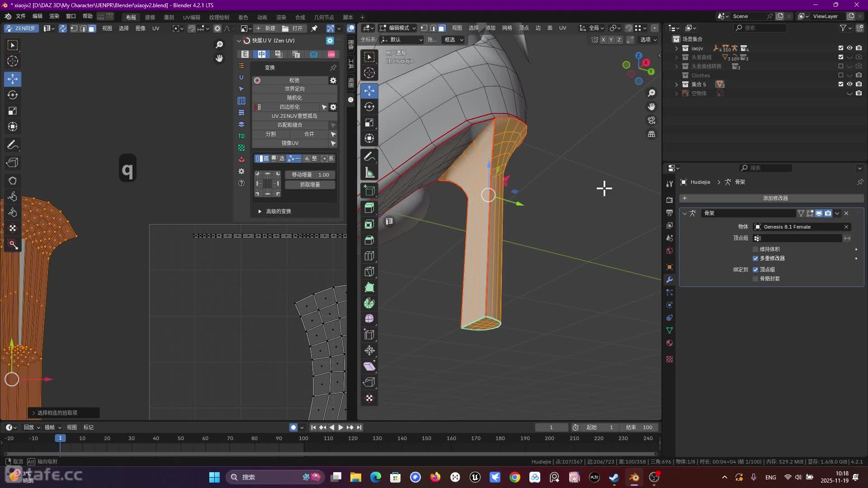Select the Extrude Region tool

(x=369, y=208)
